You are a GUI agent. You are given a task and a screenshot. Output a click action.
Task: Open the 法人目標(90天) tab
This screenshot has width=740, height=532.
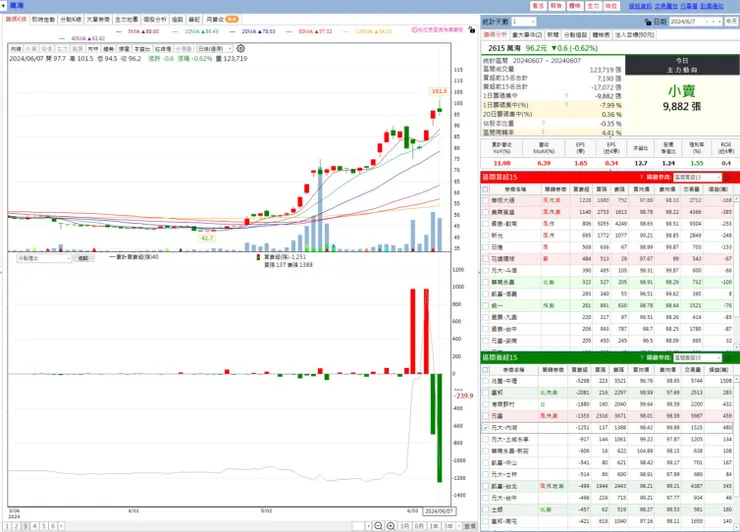point(635,35)
